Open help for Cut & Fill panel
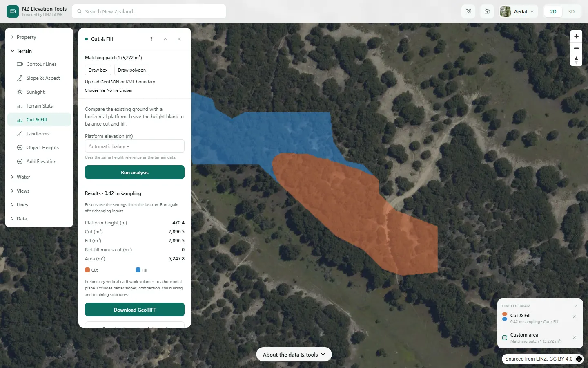The image size is (588, 368). click(151, 39)
